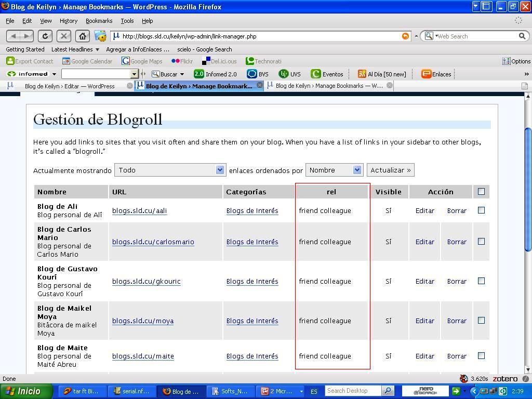Tick checkbox for Blog de Gustavo Kourí

pos(481,281)
